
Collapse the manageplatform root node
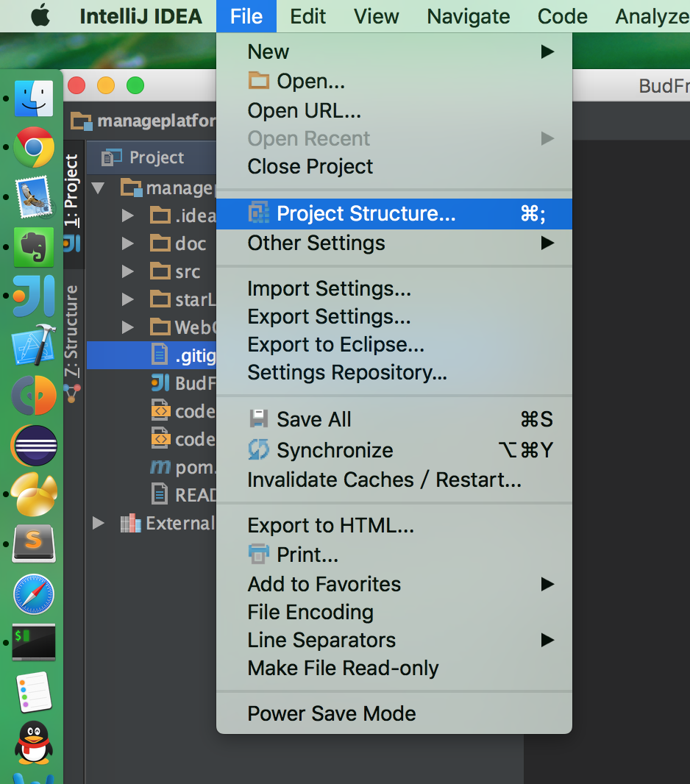click(x=98, y=188)
